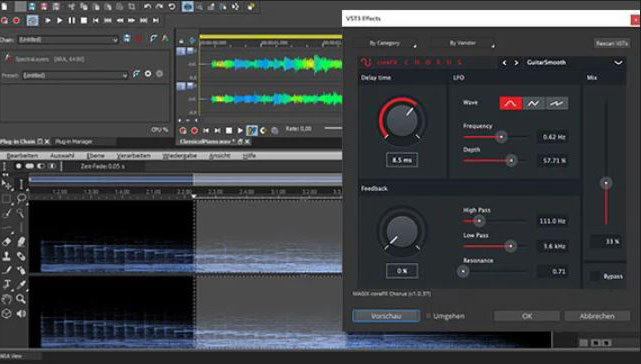Click the Vorschau preview button
The image size is (641, 364).
[386, 316]
